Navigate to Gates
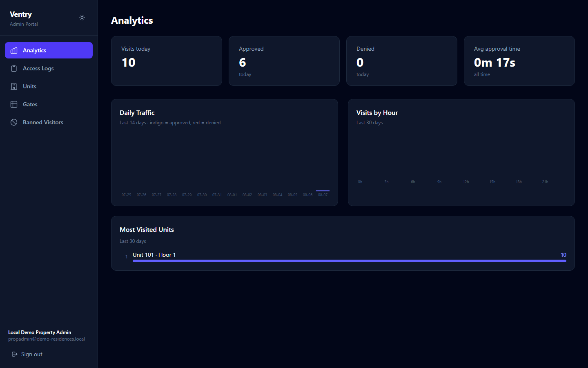This screenshot has height=368, width=588. pos(49,104)
